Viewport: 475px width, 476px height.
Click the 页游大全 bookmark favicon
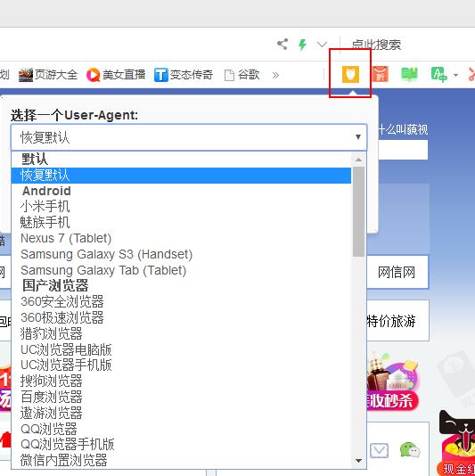[x=26, y=75]
